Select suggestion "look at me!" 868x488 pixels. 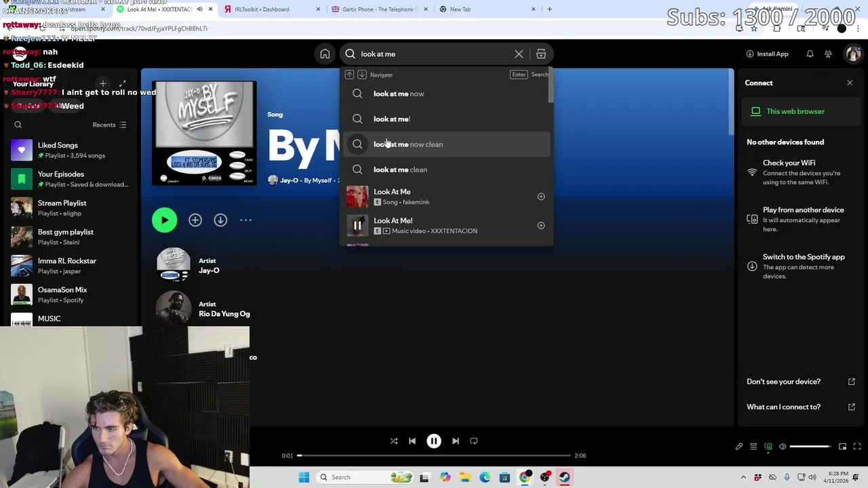click(x=446, y=119)
